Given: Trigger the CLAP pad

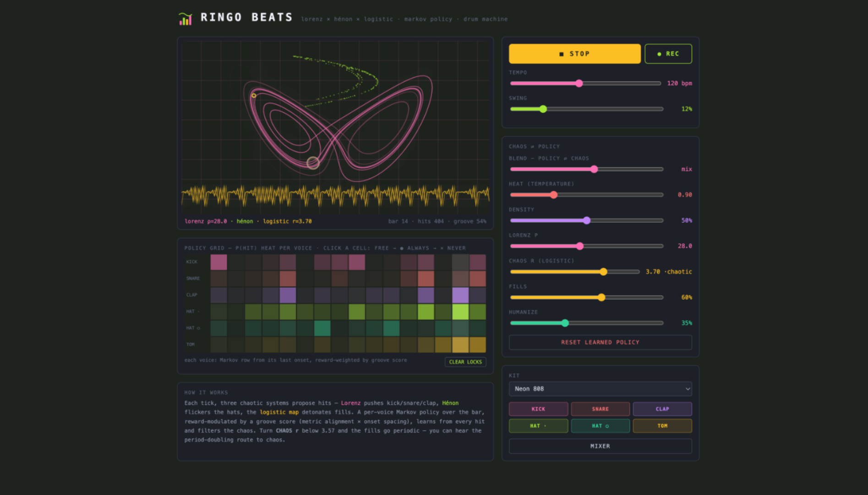Looking at the screenshot, I should (662, 409).
